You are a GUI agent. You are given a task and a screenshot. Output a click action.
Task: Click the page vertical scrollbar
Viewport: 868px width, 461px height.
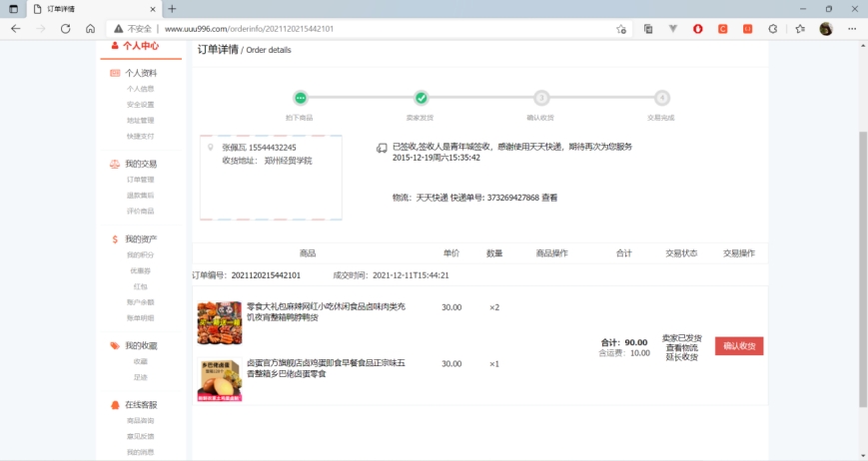click(x=863, y=269)
